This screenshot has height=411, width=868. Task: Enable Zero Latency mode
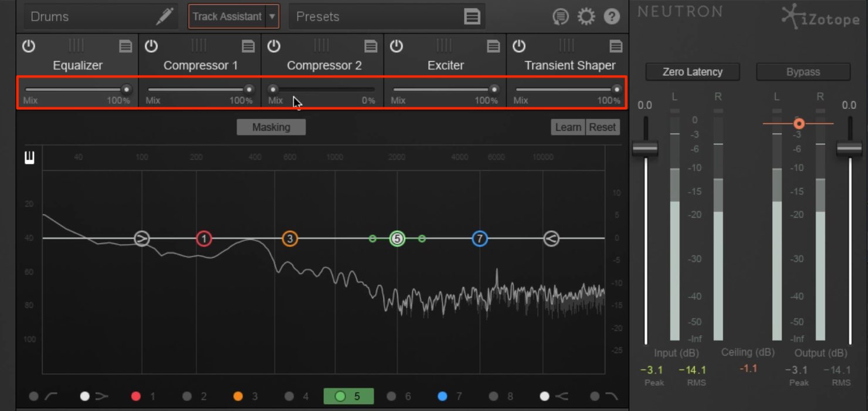pos(693,72)
